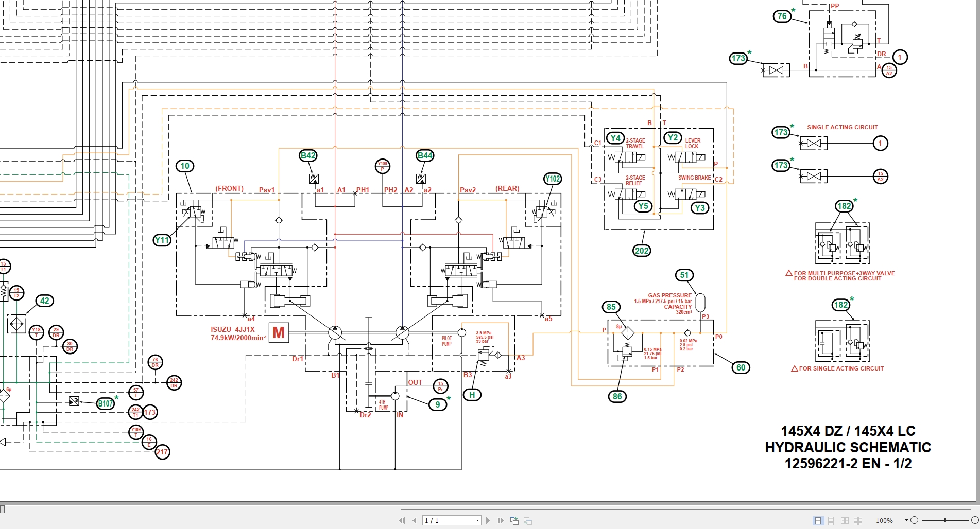Click the green circled 51 callout on the schematic
The image size is (980, 529).
pyautogui.click(x=685, y=276)
